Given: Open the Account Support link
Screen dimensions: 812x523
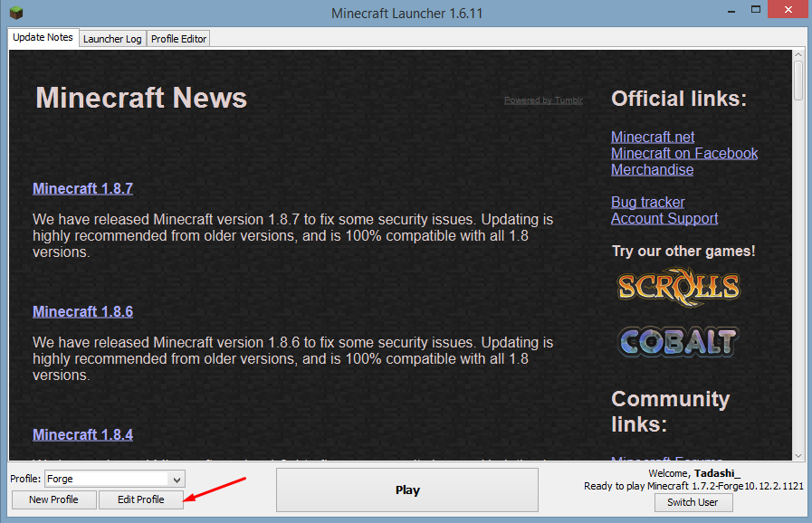Looking at the screenshot, I should 664,219.
